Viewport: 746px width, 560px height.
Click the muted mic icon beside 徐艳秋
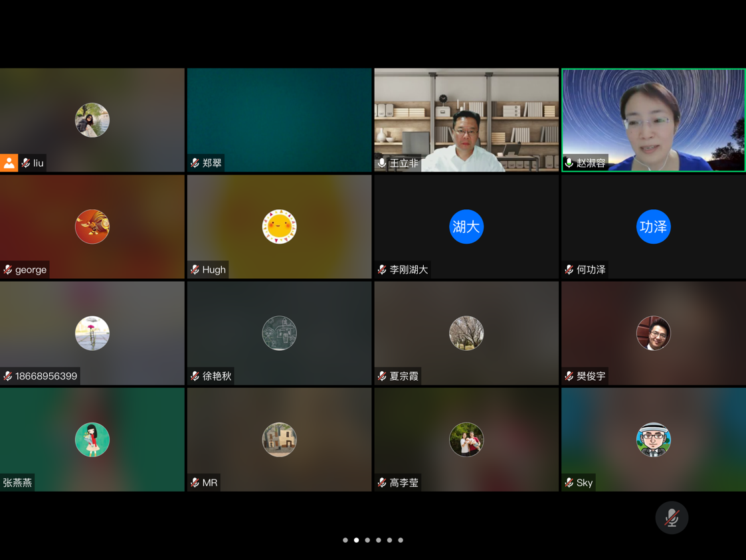click(195, 376)
